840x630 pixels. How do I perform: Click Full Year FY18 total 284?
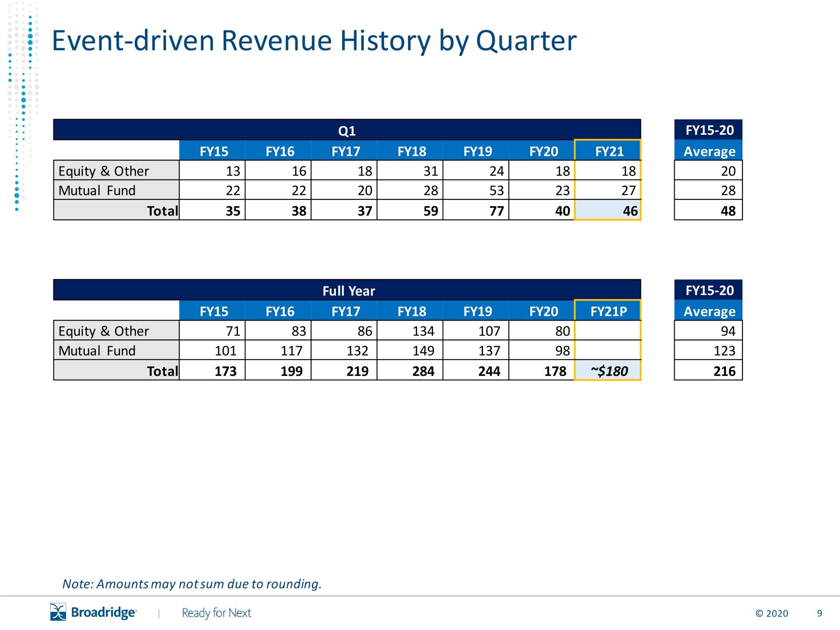[x=410, y=371]
